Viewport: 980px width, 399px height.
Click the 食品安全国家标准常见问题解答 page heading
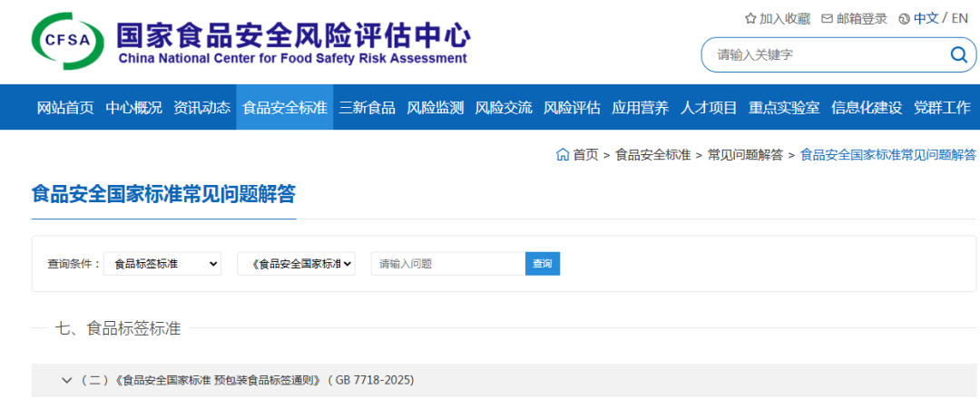(x=163, y=193)
